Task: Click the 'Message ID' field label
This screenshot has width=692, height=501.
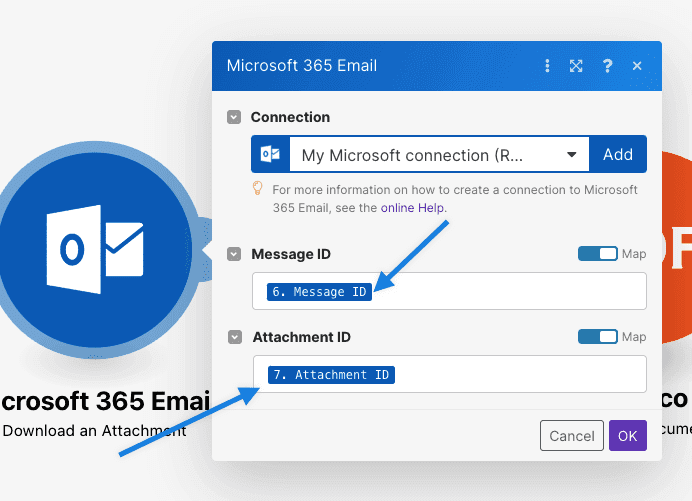Action: (x=291, y=254)
